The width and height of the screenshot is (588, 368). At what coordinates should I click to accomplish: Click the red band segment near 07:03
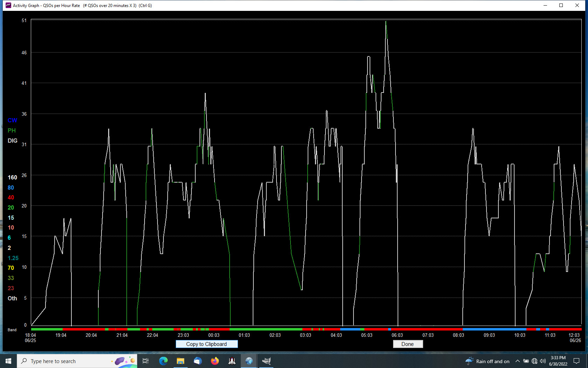coord(427,329)
